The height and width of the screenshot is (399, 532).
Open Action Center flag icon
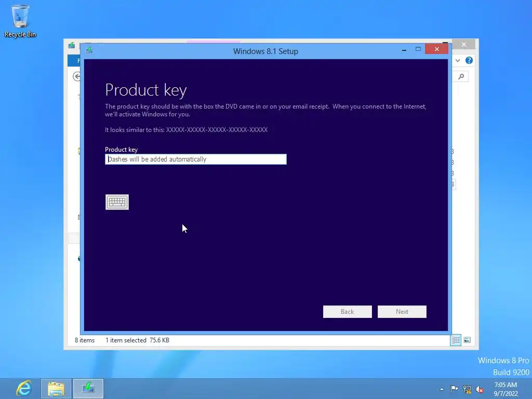point(454,389)
